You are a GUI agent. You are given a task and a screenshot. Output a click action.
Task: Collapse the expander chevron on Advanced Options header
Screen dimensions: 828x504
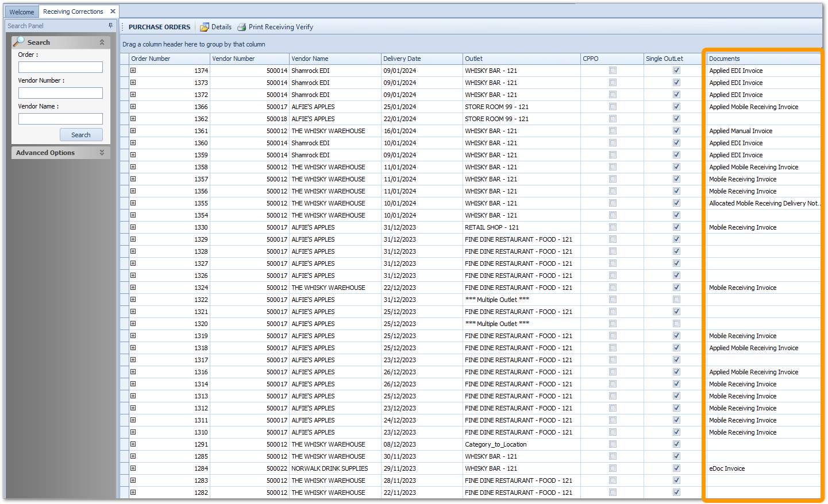[102, 153]
